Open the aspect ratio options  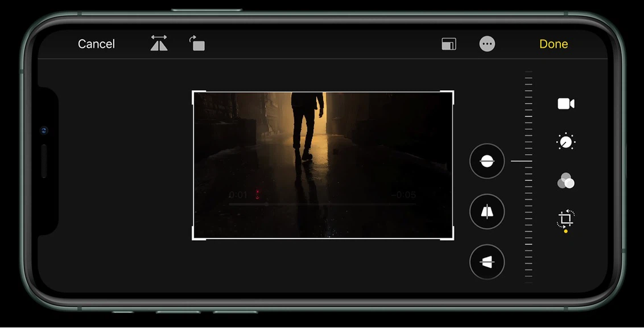(449, 44)
